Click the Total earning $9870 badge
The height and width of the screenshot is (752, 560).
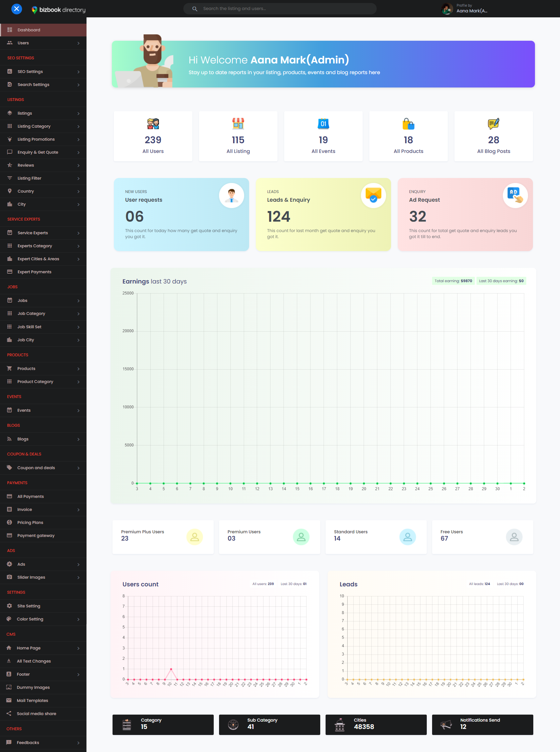(453, 280)
